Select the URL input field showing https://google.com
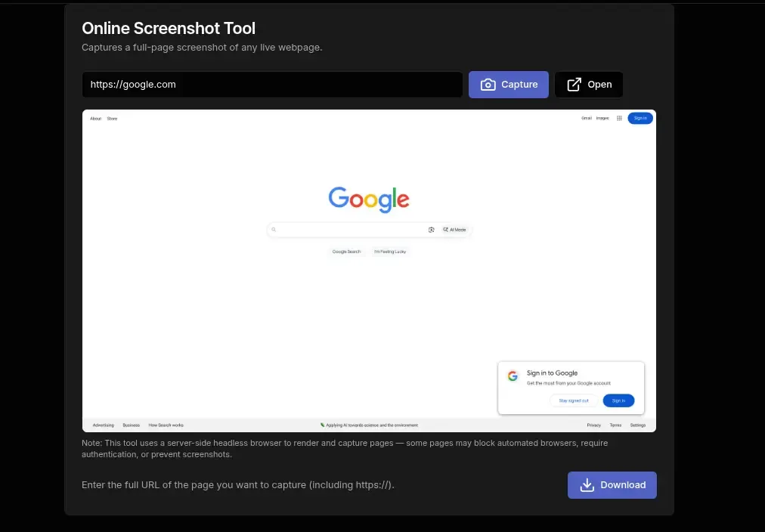Viewport: 765px width, 532px height. click(272, 84)
